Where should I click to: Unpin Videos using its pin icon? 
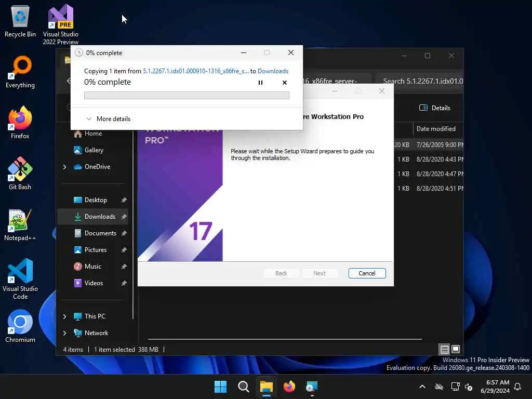[x=124, y=283]
